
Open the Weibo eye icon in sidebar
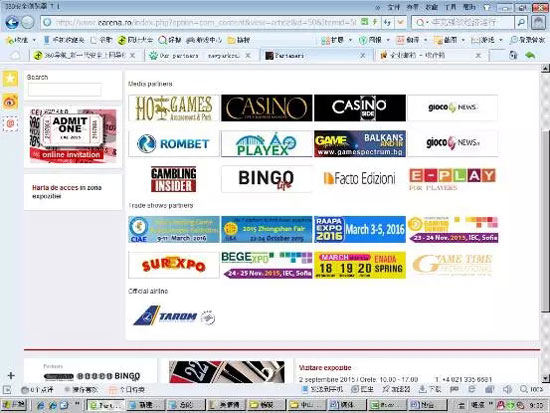click(10, 102)
